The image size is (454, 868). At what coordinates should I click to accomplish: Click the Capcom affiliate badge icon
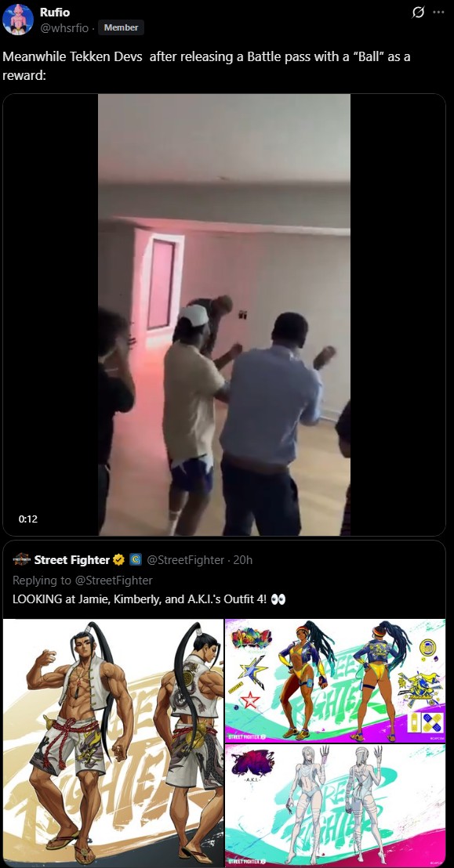[x=136, y=559]
